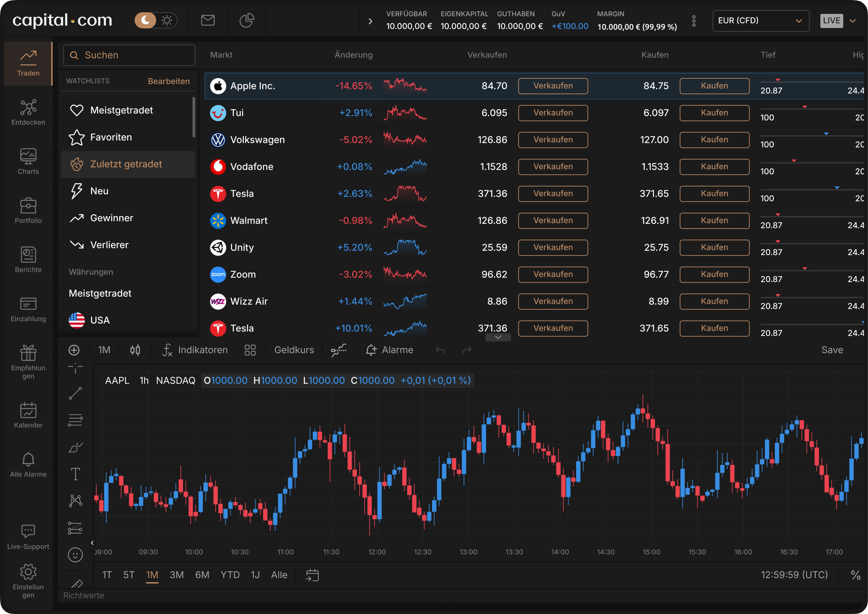Open Indikatoren menu
The height and width of the screenshot is (614, 868).
(x=195, y=350)
